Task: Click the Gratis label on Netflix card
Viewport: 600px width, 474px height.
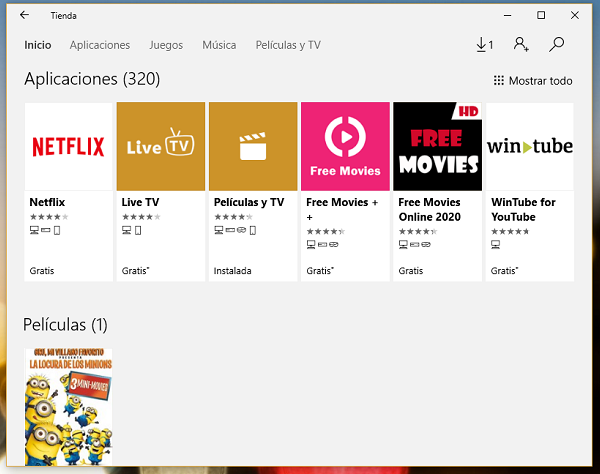Action: pyautogui.click(x=42, y=271)
